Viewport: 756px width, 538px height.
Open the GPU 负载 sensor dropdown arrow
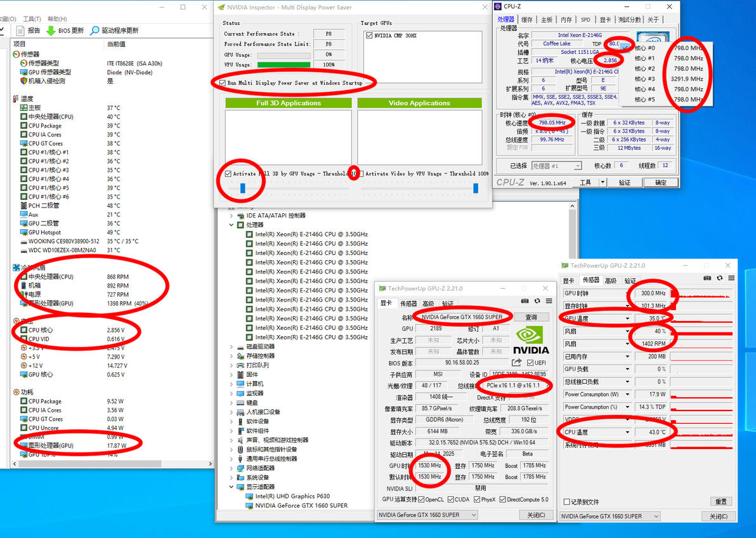[x=627, y=369]
